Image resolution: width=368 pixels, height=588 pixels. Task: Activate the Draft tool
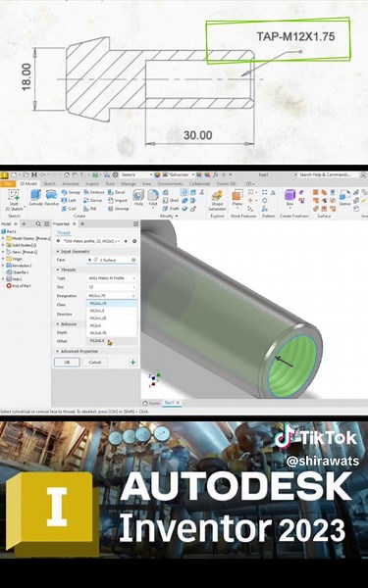[x=171, y=209]
